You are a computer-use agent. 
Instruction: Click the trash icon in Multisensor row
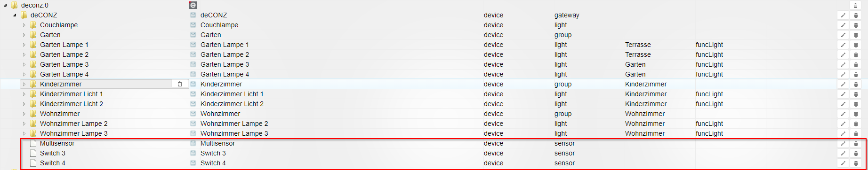tap(856, 143)
